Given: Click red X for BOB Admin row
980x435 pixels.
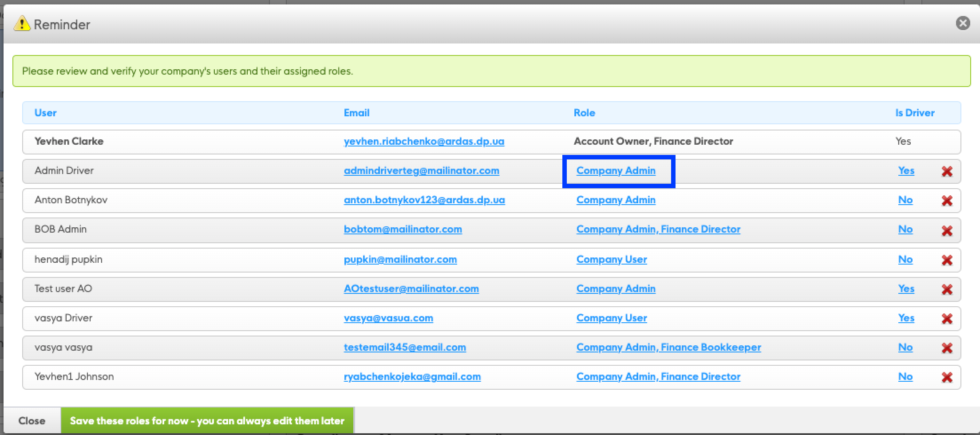Looking at the screenshot, I should 947,230.
